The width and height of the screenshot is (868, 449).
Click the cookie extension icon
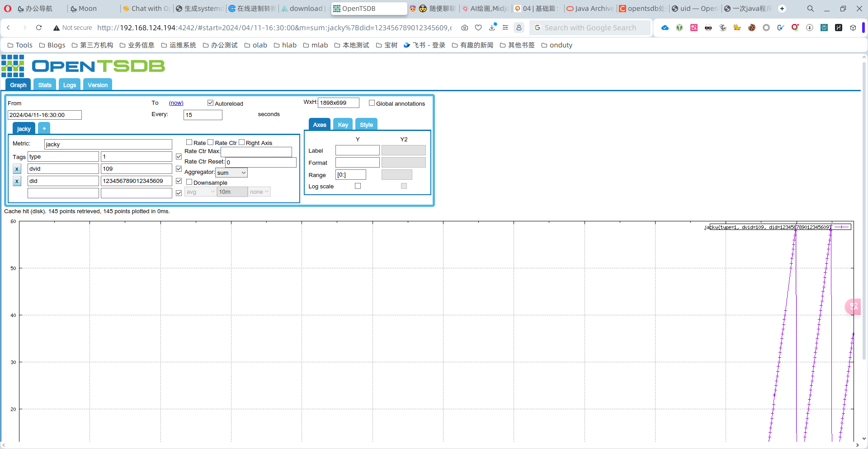click(752, 28)
